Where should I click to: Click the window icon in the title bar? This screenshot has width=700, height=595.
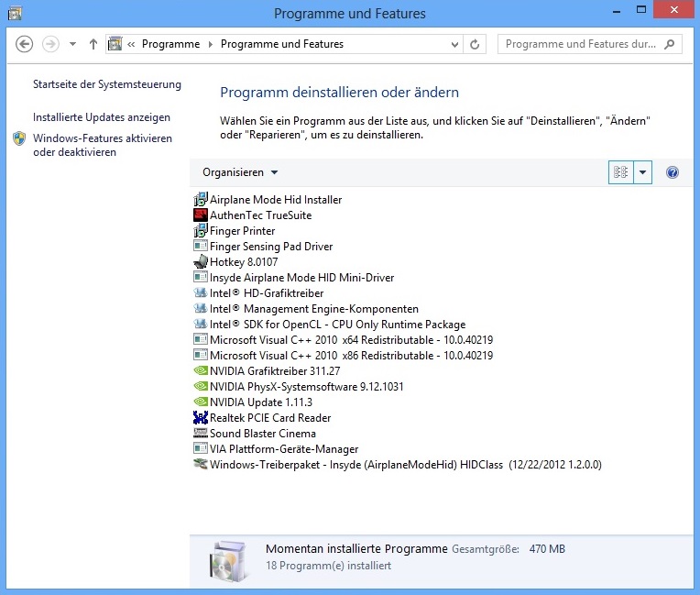click(x=15, y=14)
